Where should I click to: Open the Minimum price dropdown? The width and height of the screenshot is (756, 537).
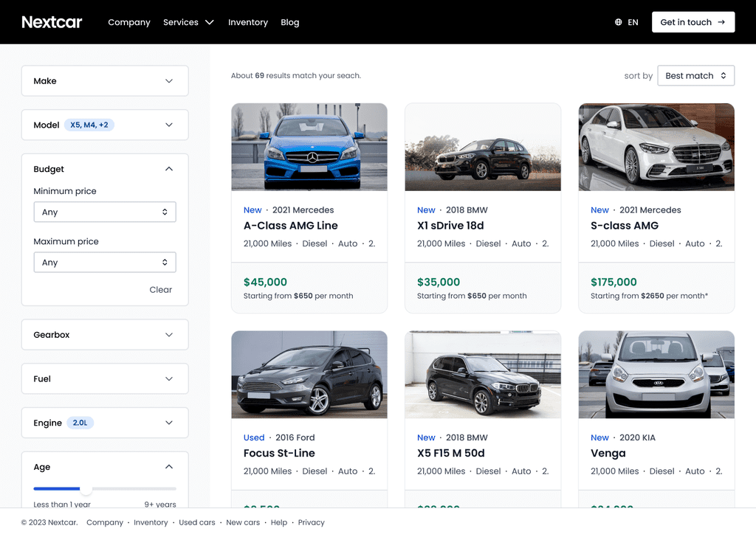105,212
